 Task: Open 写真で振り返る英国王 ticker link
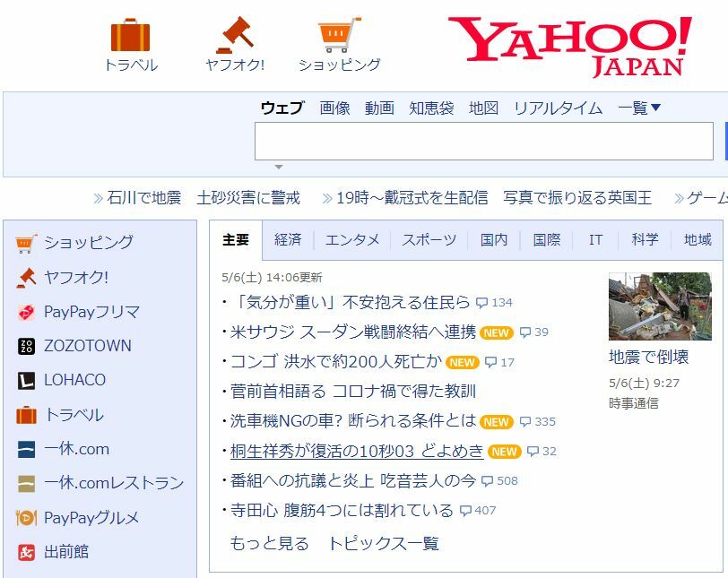pos(577,198)
